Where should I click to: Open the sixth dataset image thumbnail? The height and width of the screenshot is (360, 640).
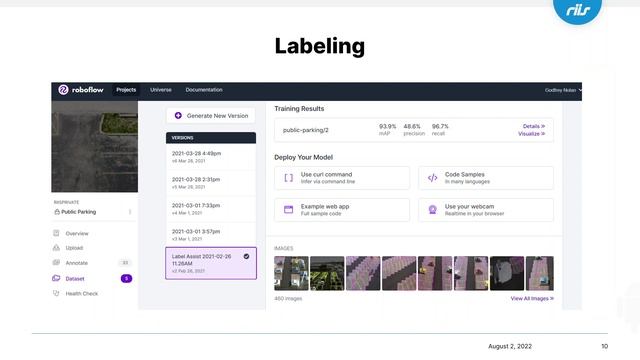471,273
